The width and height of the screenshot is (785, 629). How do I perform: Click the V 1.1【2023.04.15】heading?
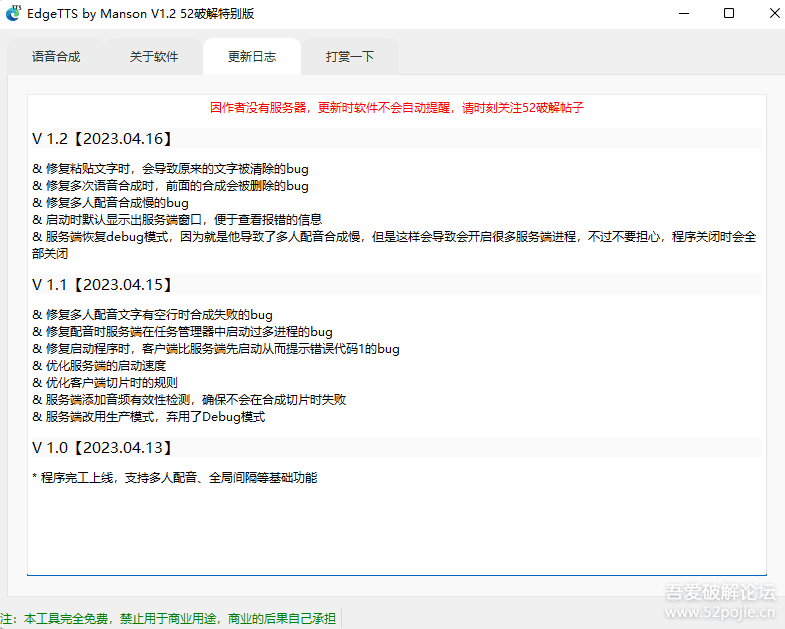(102, 285)
